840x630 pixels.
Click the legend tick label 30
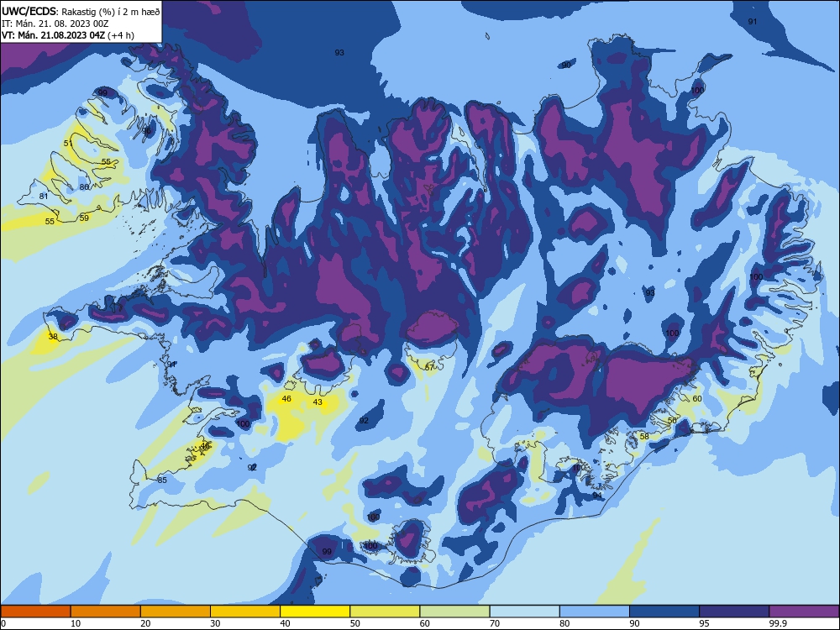(215, 623)
